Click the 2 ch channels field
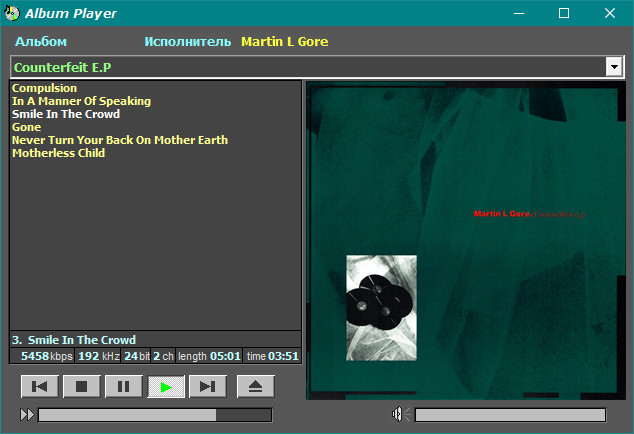The width and height of the screenshot is (634, 434). [x=163, y=356]
